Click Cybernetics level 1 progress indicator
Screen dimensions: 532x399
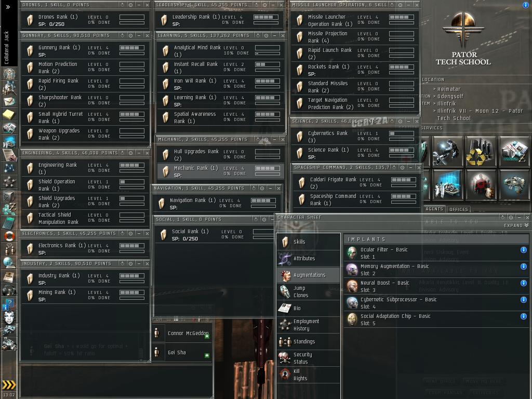coord(402,134)
